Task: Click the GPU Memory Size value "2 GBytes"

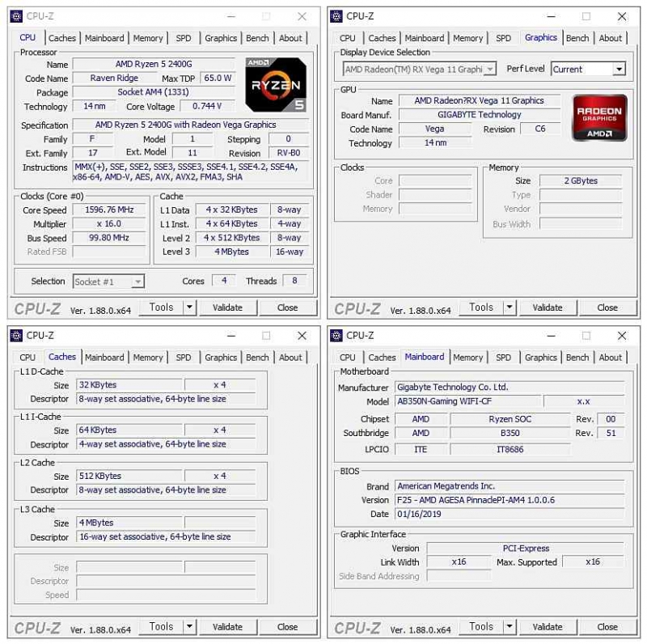Action: [x=581, y=180]
